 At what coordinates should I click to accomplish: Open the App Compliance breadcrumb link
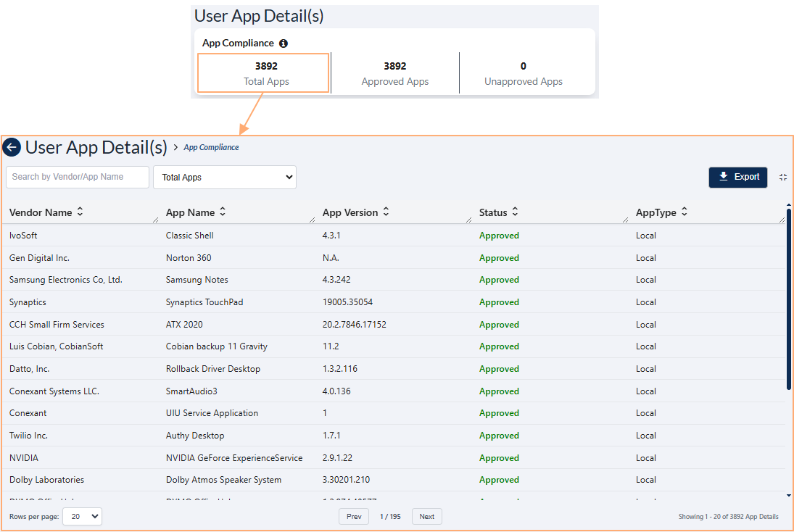pyautogui.click(x=210, y=147)
